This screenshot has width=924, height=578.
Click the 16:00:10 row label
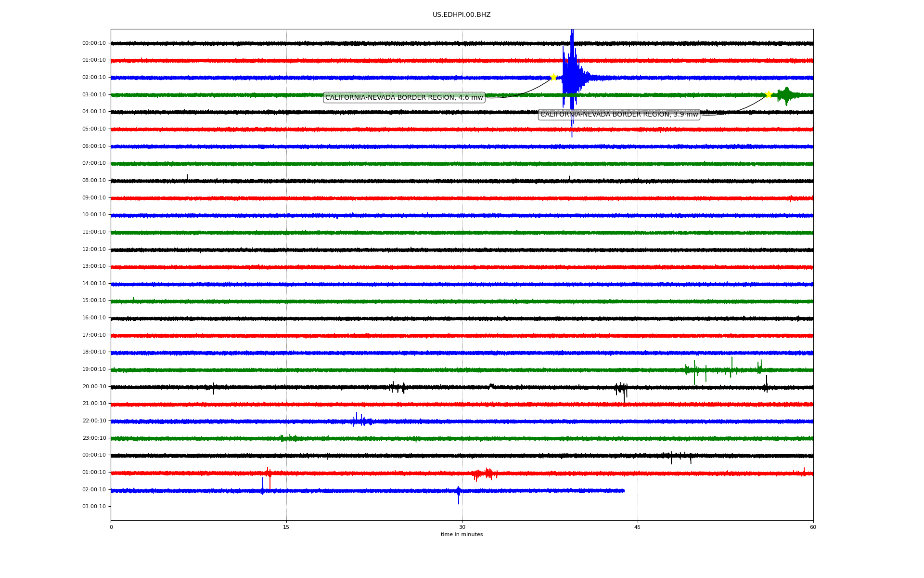point(94,318)
